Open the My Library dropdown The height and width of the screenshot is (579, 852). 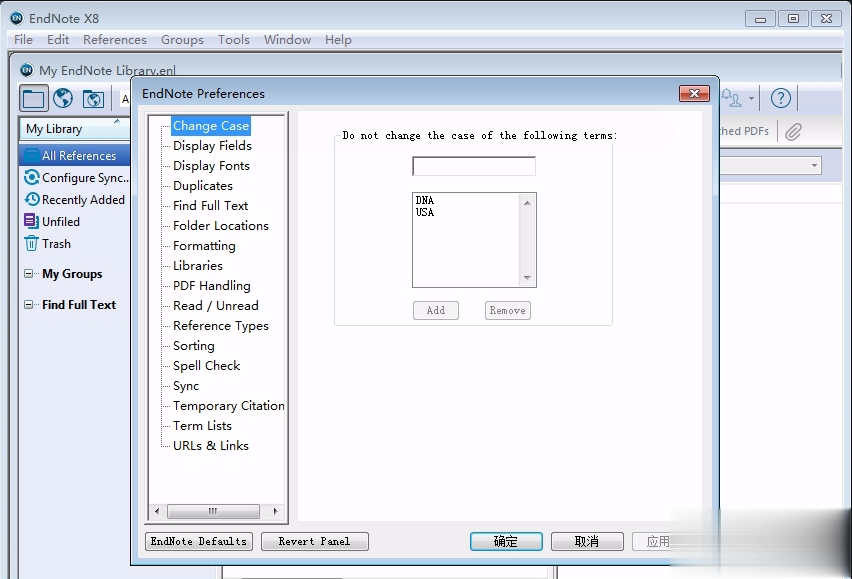tap(74, 129)
